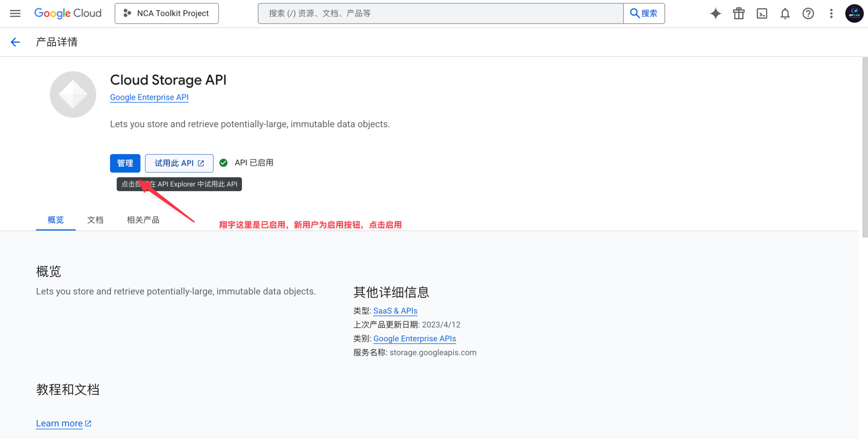
Task: Follow the SaaS & APIs link
Action: point(395,310)
